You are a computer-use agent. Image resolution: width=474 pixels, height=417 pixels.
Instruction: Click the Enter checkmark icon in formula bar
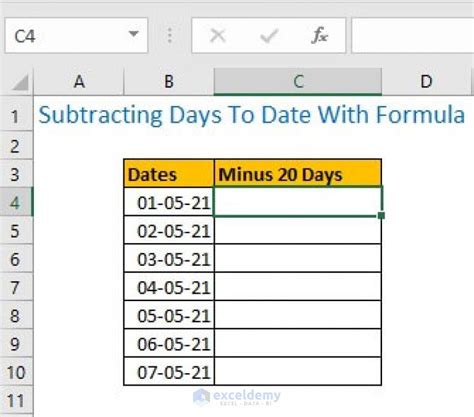pos(269,36)
